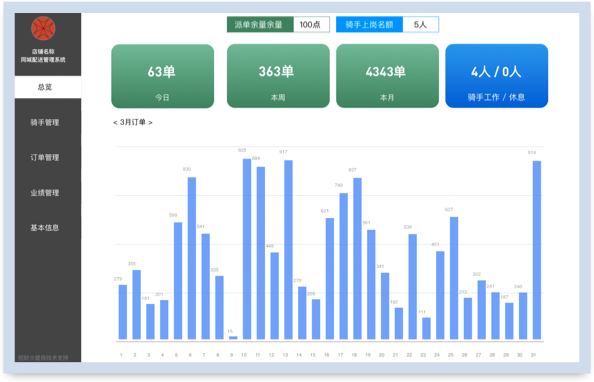Open the 总览 overview menu item
The width and height of the screenshot is (594, 382).
pos(48,87)
